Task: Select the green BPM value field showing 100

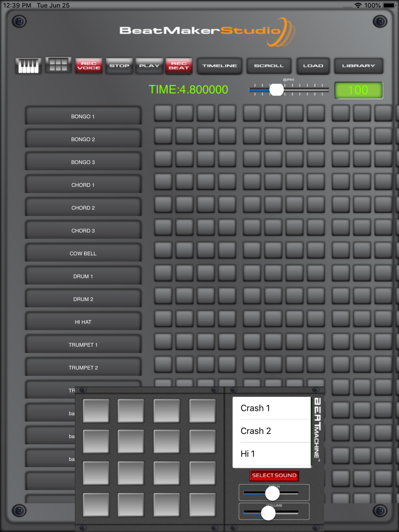Action: 358,90
